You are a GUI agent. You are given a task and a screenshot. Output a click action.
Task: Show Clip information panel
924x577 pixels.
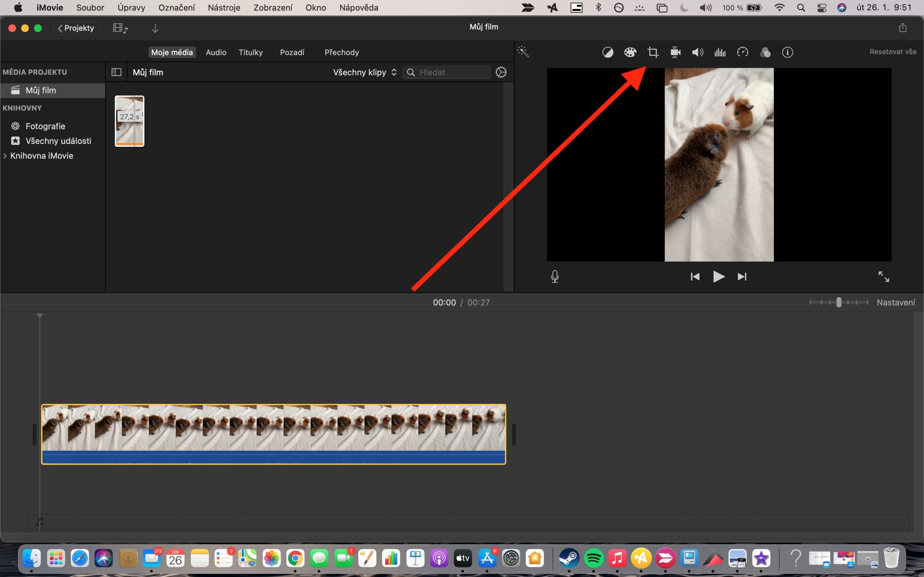click(x=788, y=52)
